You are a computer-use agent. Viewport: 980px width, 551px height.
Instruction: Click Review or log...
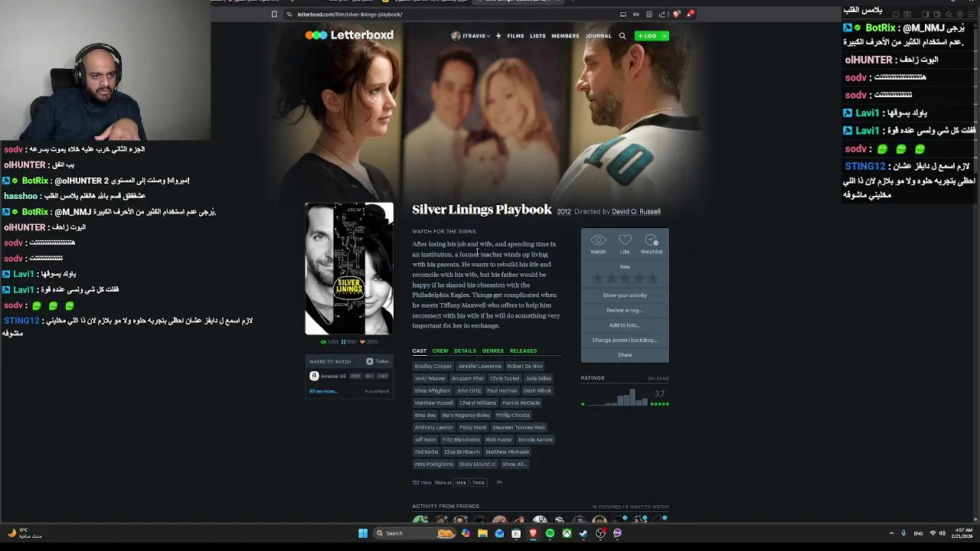tap(625, 310)
